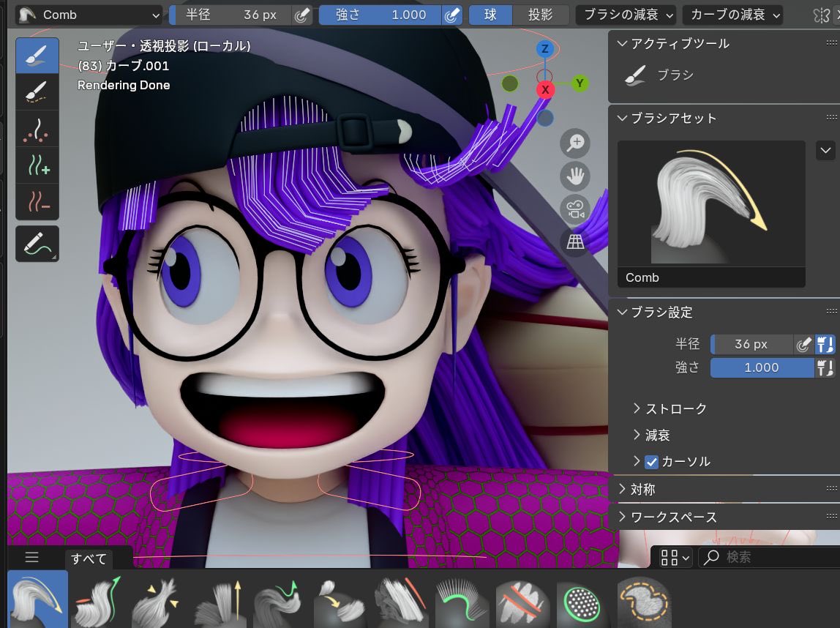Pick the Comb brush in asset shelf
The width and height of the screenshot is (840, 628).
tap(37, 600)
